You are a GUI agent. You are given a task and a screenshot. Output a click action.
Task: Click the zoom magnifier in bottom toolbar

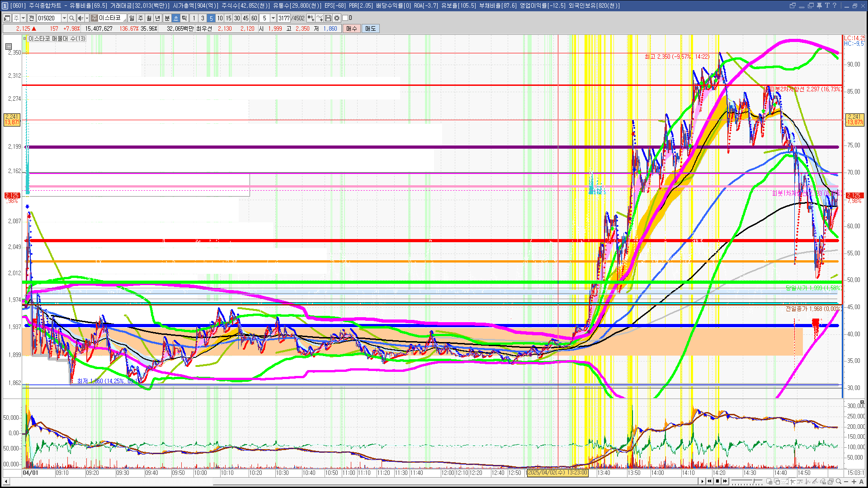[x=839, y=482]
